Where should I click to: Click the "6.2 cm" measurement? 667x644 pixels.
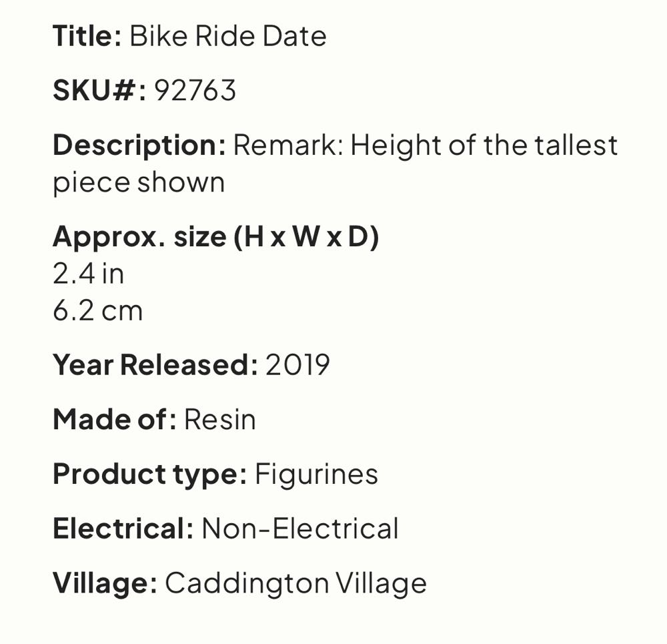pos(98,310)
